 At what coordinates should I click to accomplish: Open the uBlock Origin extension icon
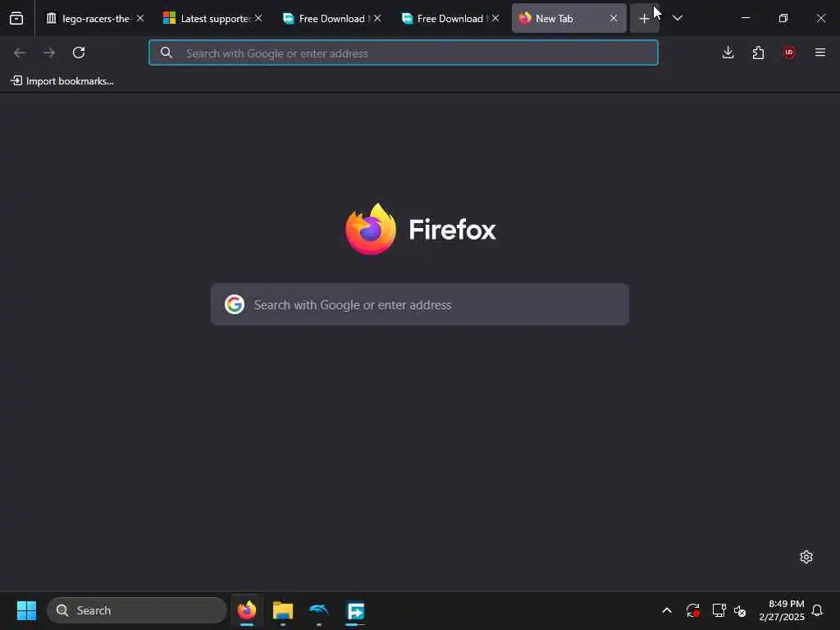[789, 52]
